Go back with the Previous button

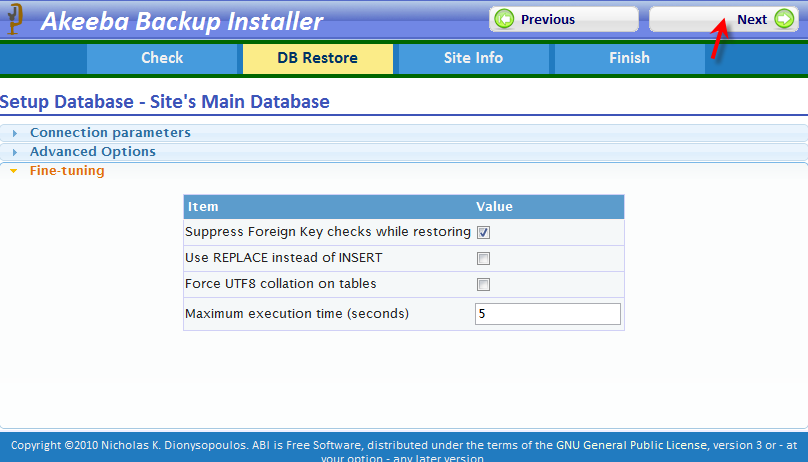pos(564,20)
